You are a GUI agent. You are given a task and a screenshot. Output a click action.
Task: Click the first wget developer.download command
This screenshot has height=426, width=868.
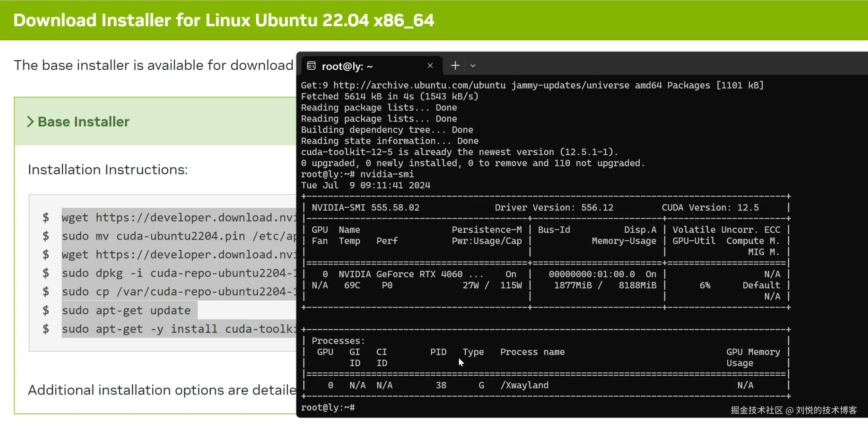[179, 217]
